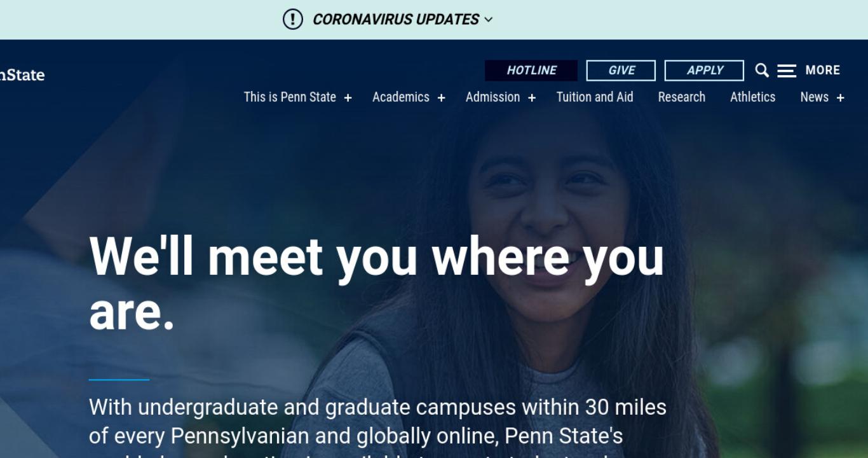Click the search magnifier icon

click(x=762, y=71)
